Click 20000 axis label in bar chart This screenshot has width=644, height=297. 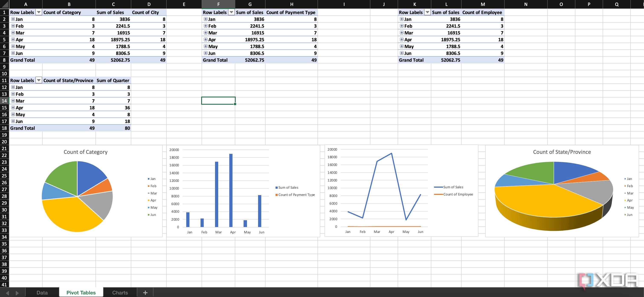(174, 150)
